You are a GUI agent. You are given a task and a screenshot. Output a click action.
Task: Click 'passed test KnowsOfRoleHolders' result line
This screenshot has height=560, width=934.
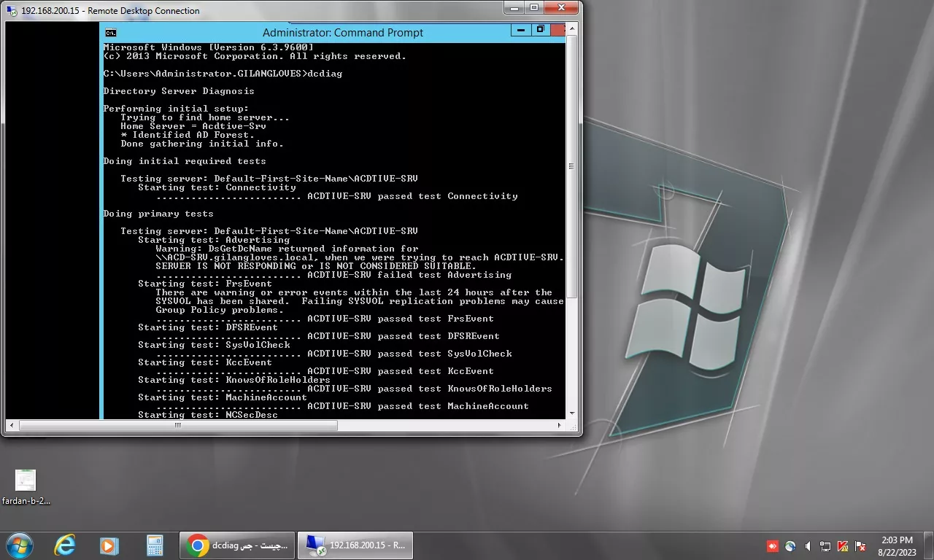354,389
